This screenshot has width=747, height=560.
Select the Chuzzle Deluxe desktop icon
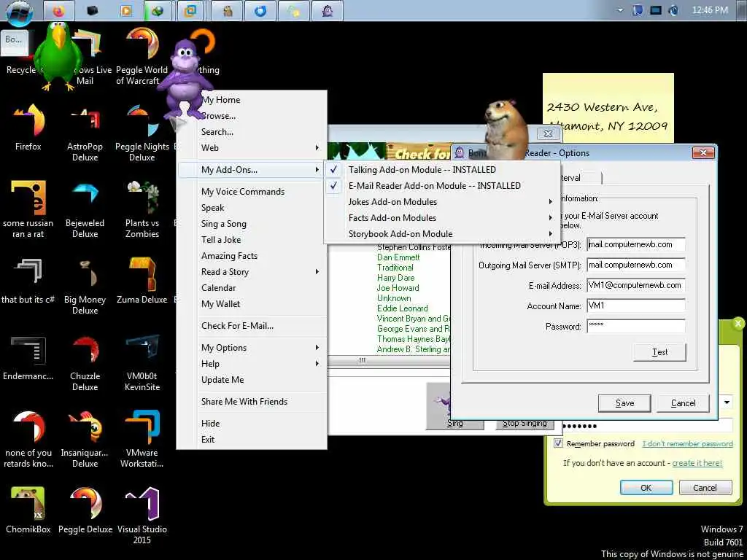point(85,363)
